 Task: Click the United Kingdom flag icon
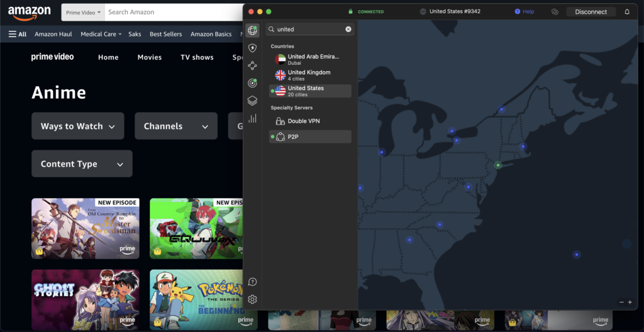click(x=280, y=75)
